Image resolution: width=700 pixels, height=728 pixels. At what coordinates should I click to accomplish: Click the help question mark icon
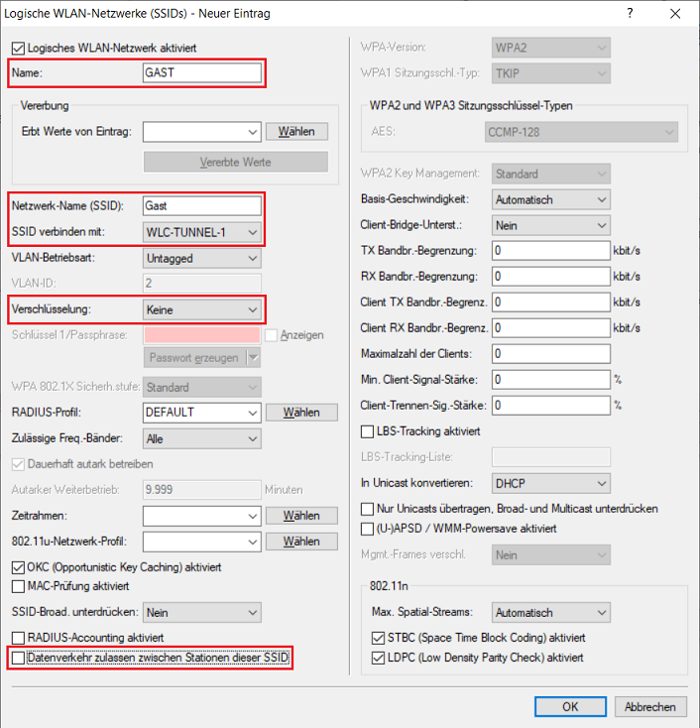(x=631, y=14)
